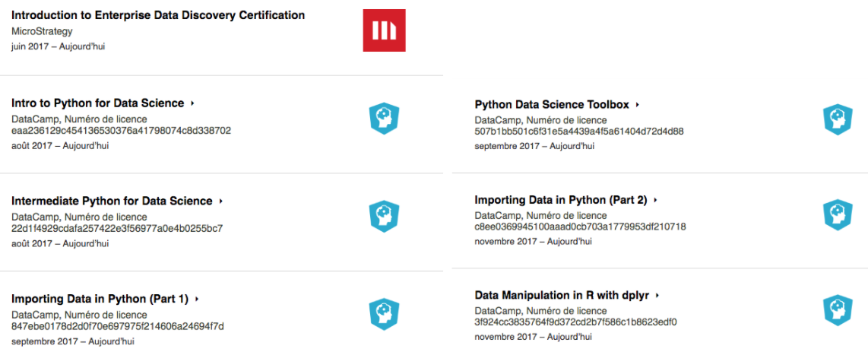Click DataCamp badge beside Importing Data Part 1
The width and height of the screenshot is (868, 352).
tap(384, 314)
